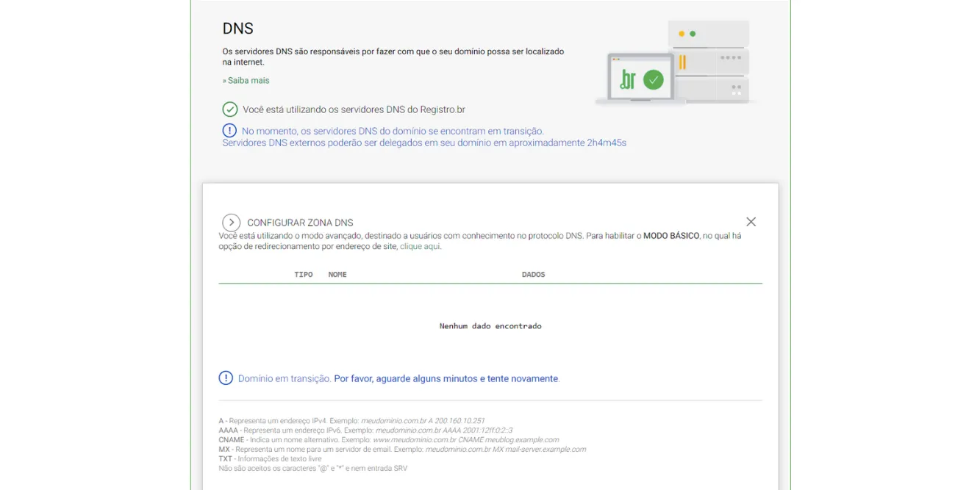Image resolution: width=980 pixels, height=490 pixels.
Task: Click the DNS section heading
Action: pos(237,29)
